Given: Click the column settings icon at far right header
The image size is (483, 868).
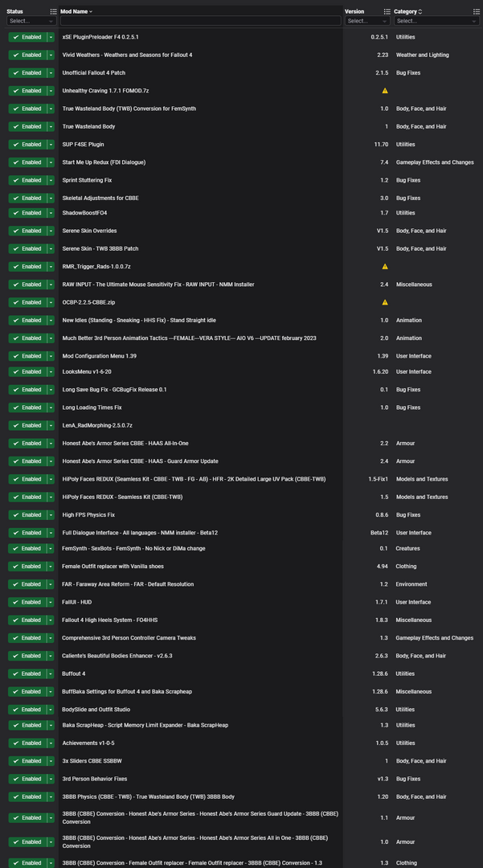Looking at the screenshot, I should pyautogui.click(x=476, y=11).
